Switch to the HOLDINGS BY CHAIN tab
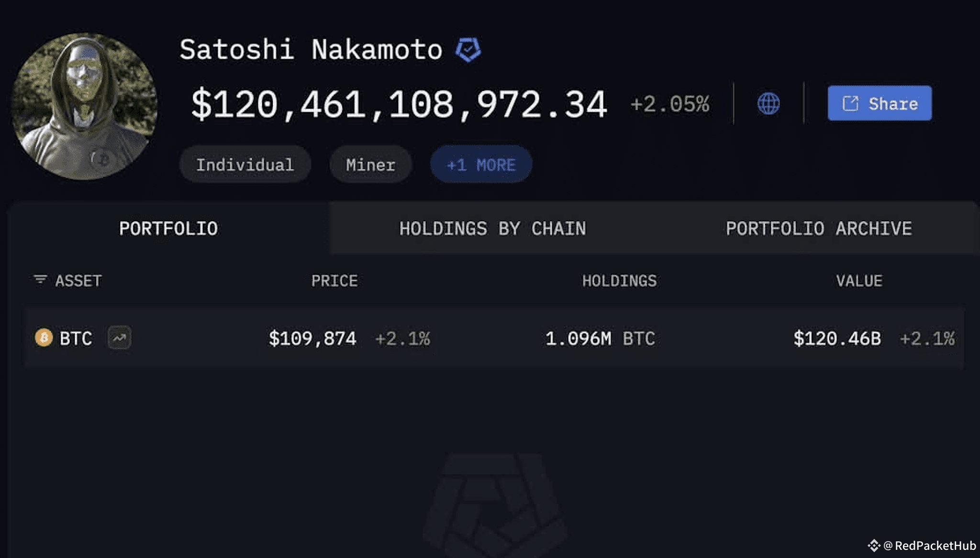 point(492,228)
